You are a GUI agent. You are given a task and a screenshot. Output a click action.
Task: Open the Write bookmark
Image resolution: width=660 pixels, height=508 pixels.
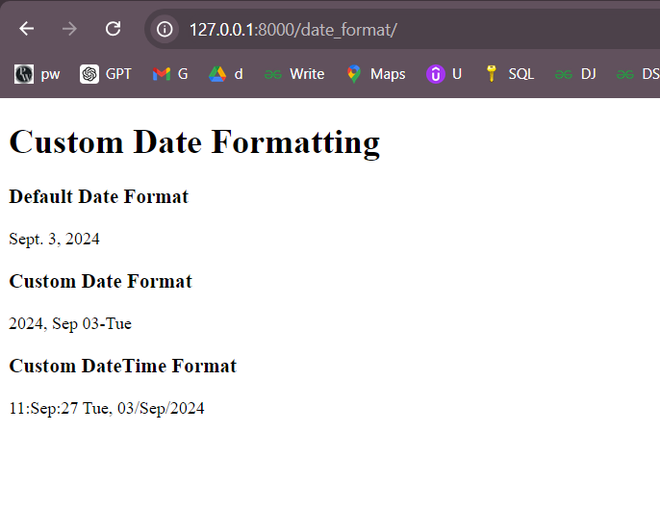294,74
